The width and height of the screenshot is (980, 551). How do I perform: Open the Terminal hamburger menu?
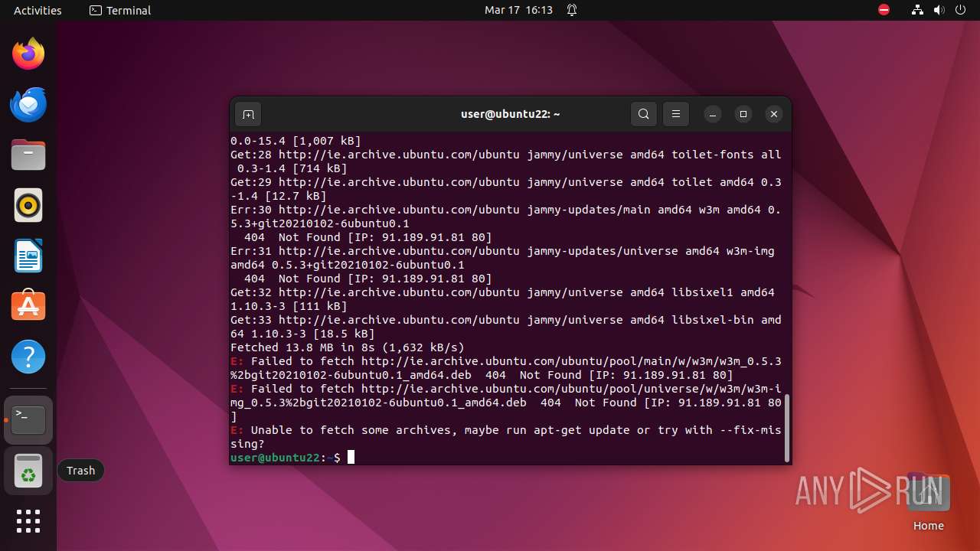click(x=676, y=114)
